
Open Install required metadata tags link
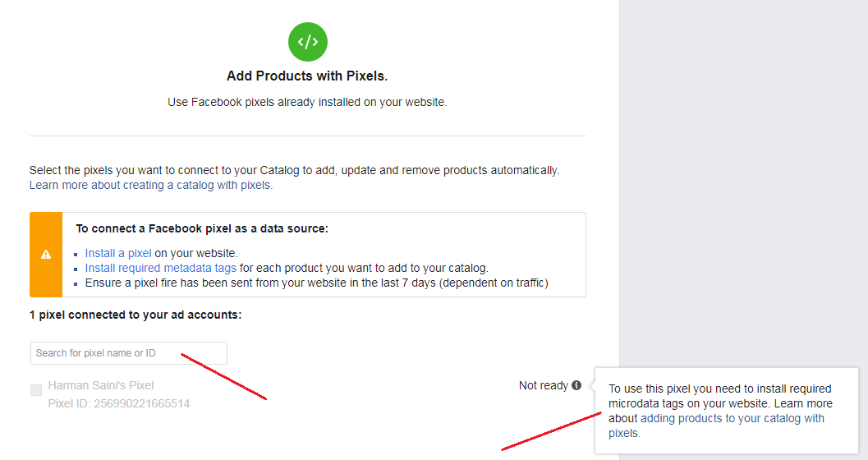(161, 268)
